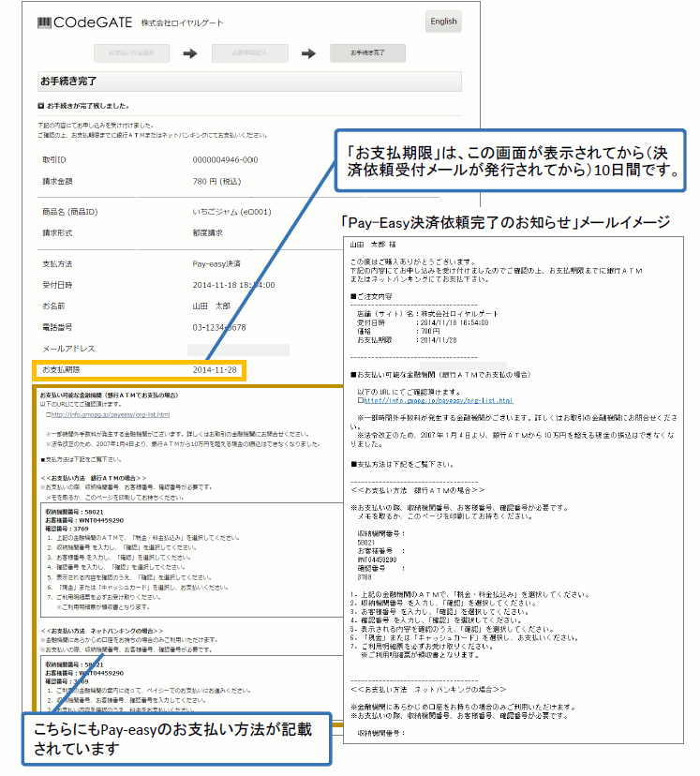Select the お支払い方法選択 step tab
Screen dimensions: 700x776
130,53
